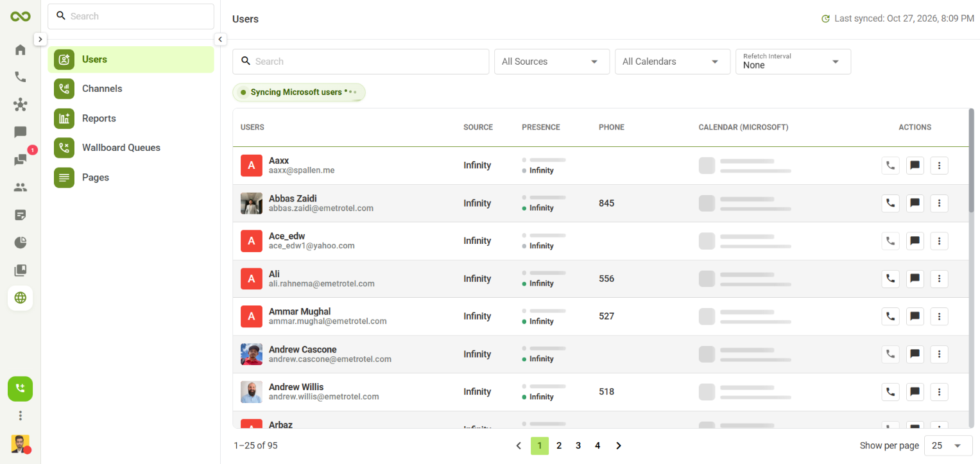Click the users table vertical scrollbar
The height and width of the screenshot is (464, 980).
[971, 160]
